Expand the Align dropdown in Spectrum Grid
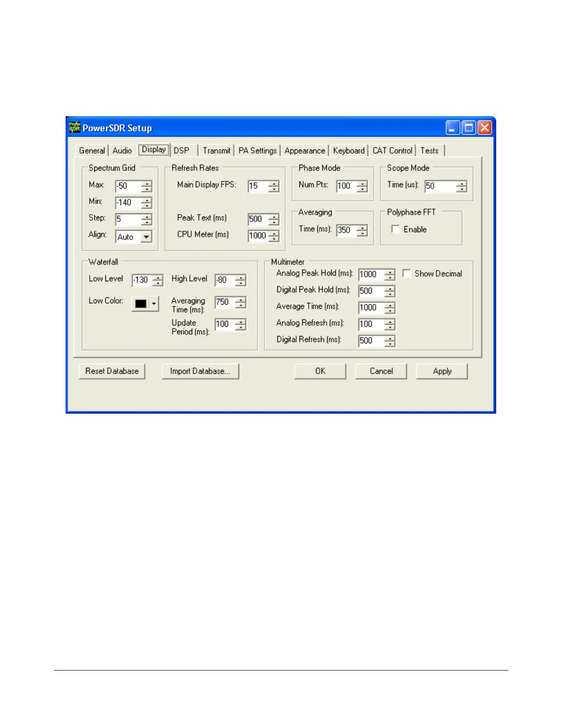Screen dimensions: 563x728 [146, 237]
